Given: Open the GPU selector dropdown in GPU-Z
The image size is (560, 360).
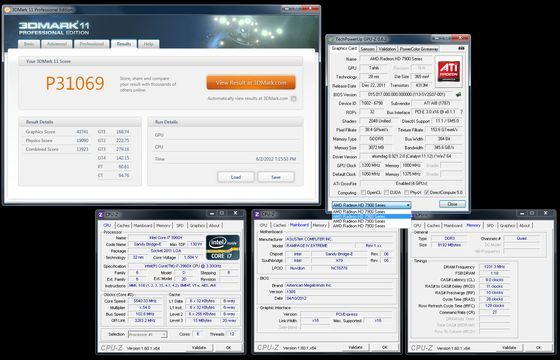Looking at the screenshot, I should pyautogui.click(x=371, y=205).
